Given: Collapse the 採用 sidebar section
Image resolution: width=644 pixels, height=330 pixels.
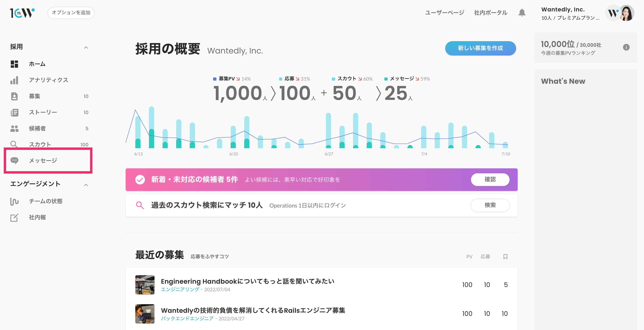Looking at the screenshot, I should [86, 47].
